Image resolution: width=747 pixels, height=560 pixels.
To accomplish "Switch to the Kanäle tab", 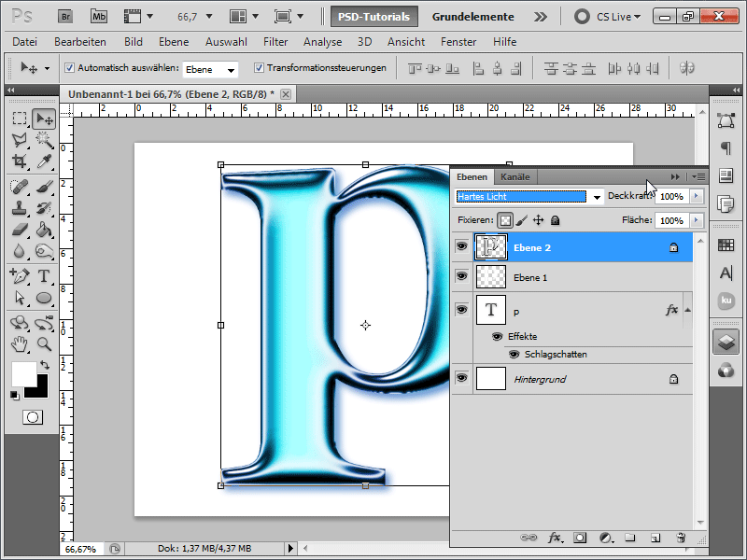I will click(515, 176).
